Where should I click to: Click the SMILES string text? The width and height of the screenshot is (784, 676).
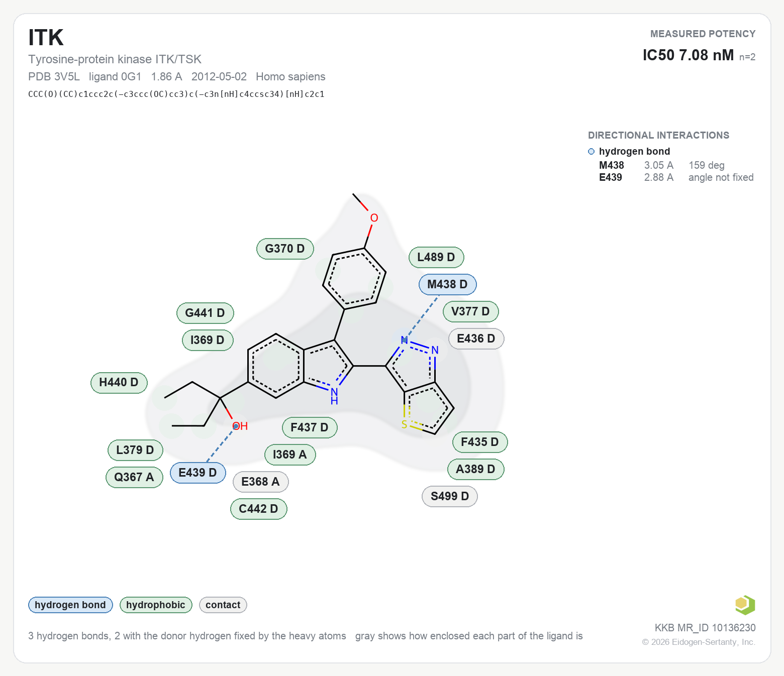[x=176, y=94]
